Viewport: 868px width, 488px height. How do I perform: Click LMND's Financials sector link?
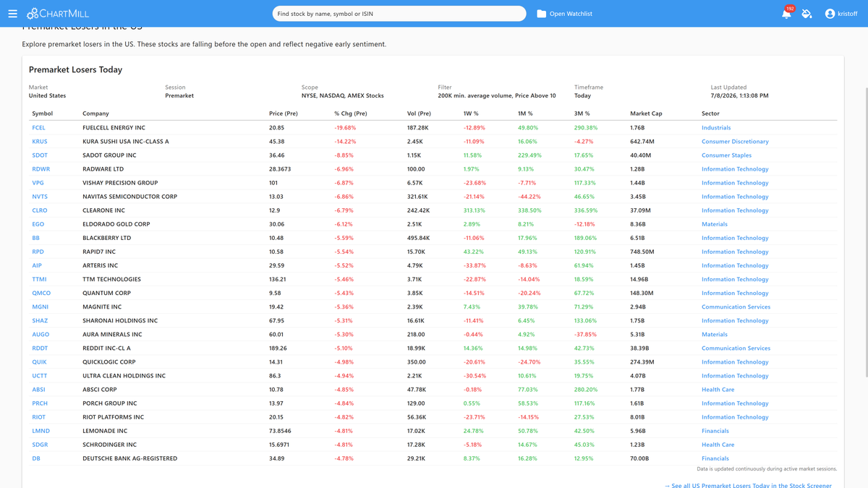tap(715, 431)
